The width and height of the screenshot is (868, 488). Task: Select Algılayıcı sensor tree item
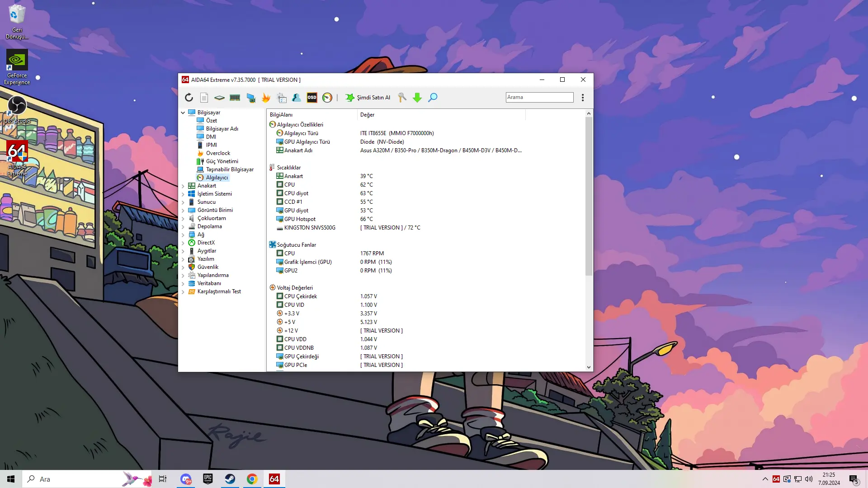click(x=217, y=178)
